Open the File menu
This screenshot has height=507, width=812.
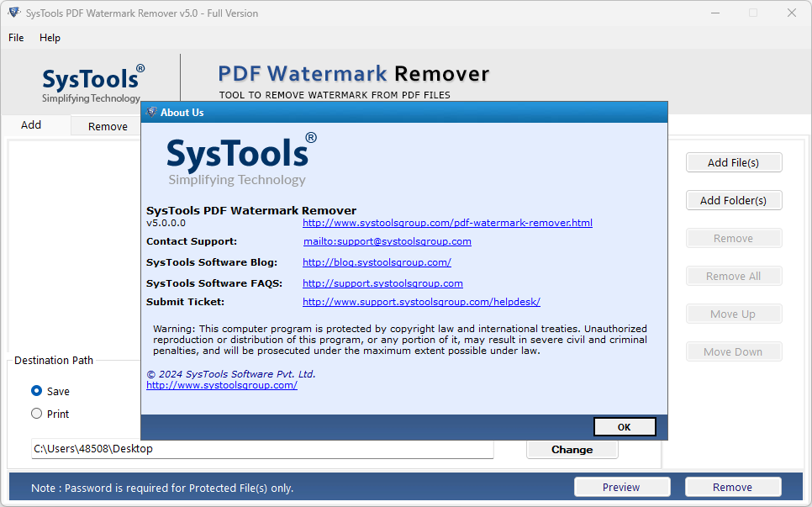(16, 38)
